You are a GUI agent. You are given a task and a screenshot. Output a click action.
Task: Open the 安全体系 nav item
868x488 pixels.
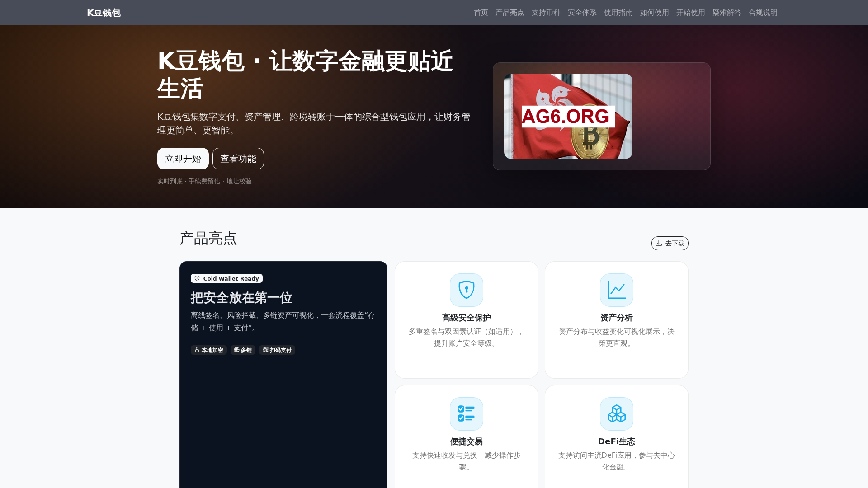coord(582,13)
